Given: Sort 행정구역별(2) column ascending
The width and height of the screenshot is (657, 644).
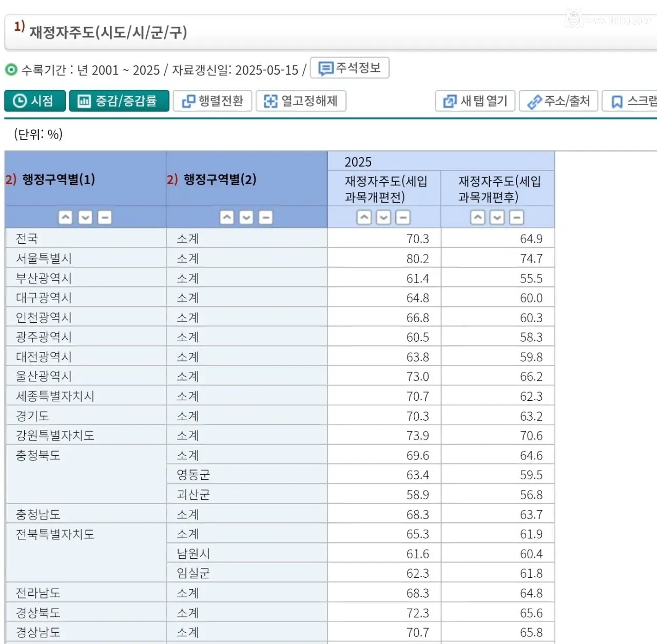Looking at the screenshot, I should [x=227, y=218].
